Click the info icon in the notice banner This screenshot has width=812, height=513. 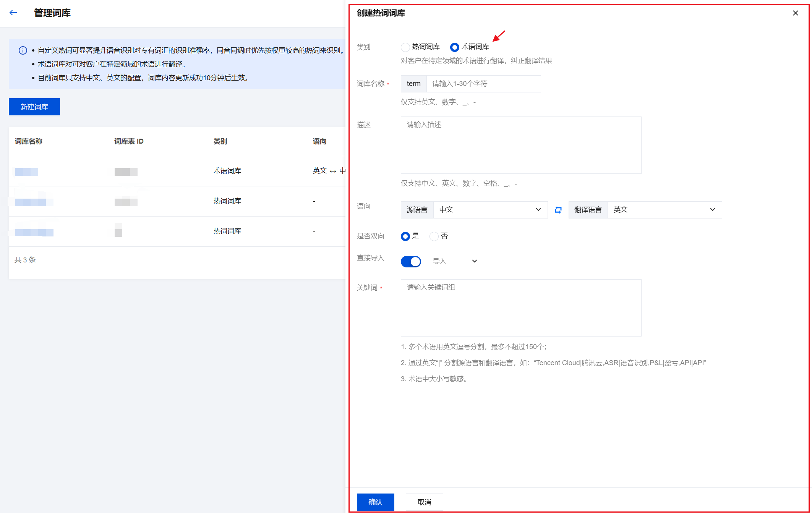(x=23, y=50)
